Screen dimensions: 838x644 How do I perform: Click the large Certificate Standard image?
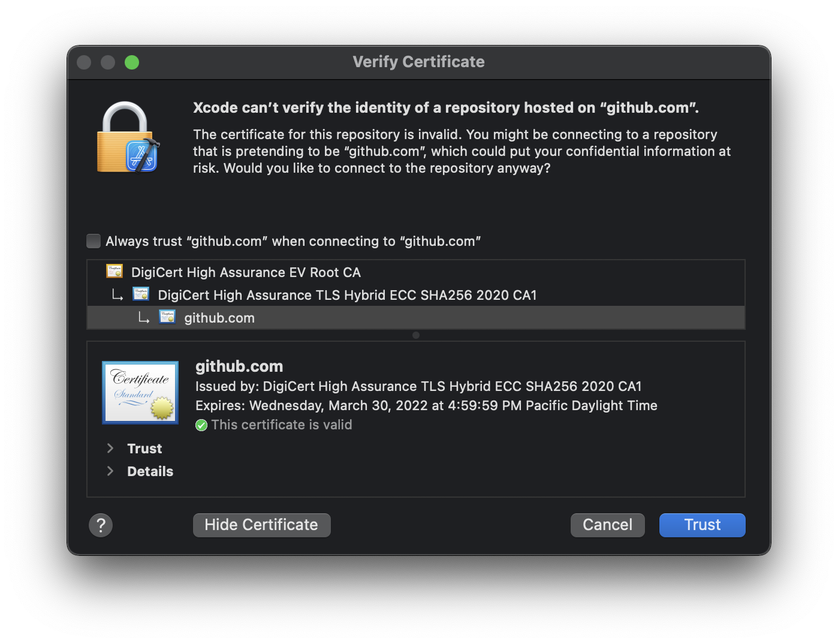(140, 392)
